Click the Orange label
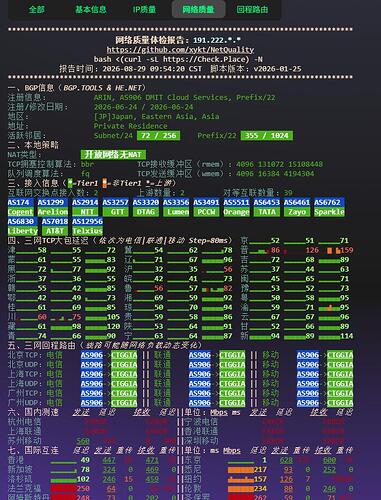Viewport: 381px width, 500px height. 236,212
